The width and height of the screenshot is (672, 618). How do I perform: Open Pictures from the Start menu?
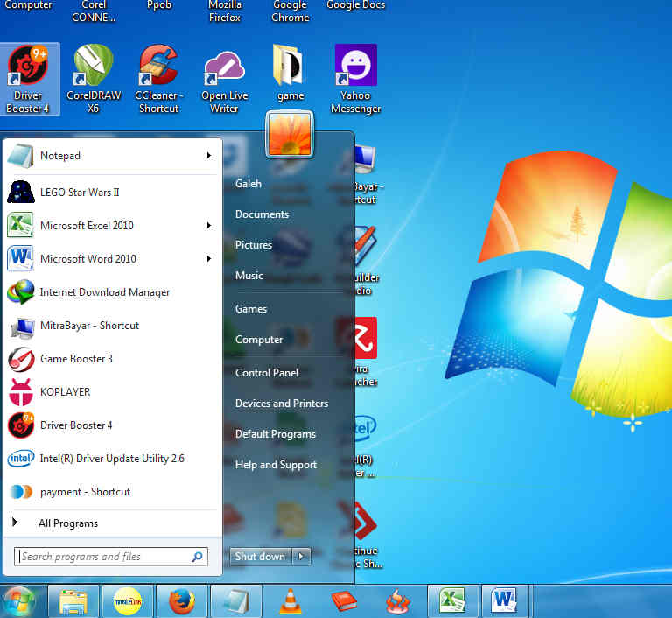coord(253,245)
